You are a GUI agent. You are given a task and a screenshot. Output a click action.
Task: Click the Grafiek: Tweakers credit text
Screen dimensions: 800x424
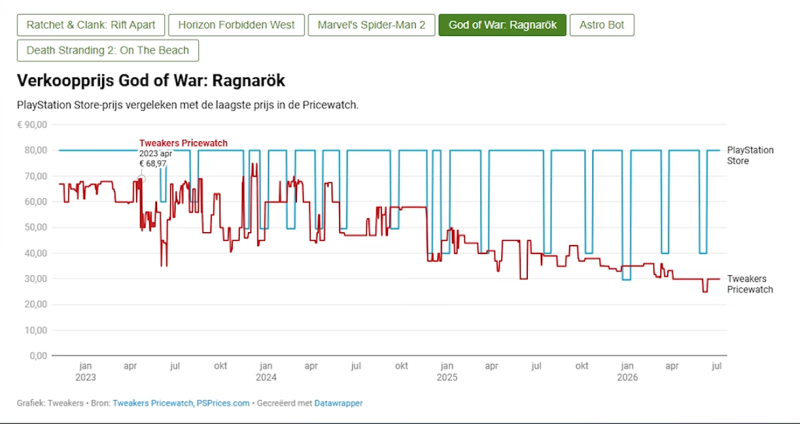[x=50, y=403]
